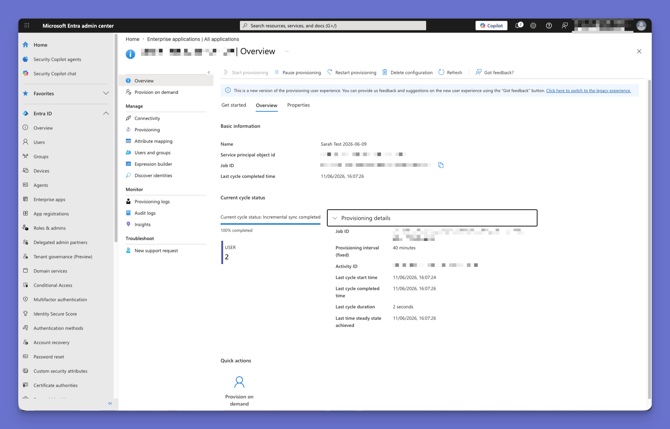Screen dimensions: 670x429
Task: Open Roles & admins
Action: [x=50, y=228]
